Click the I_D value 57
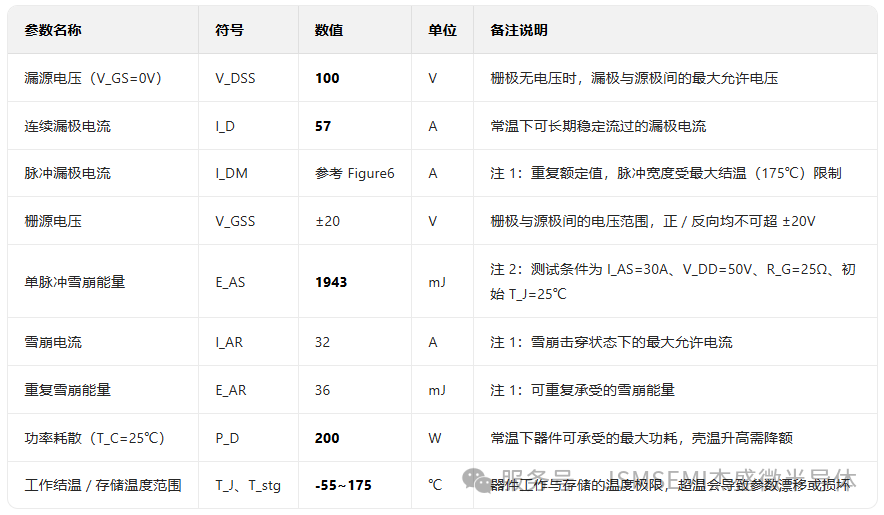 pyautogui.click(x=323, y=126)
